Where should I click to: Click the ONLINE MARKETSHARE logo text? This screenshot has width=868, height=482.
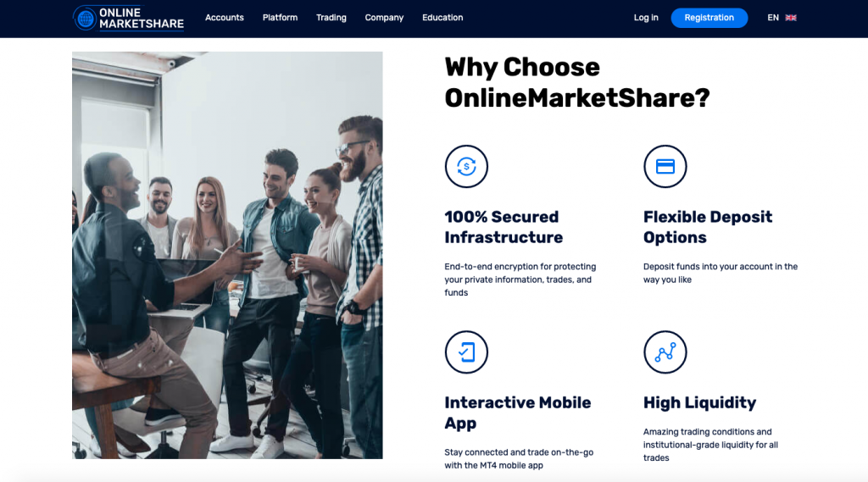142,19
